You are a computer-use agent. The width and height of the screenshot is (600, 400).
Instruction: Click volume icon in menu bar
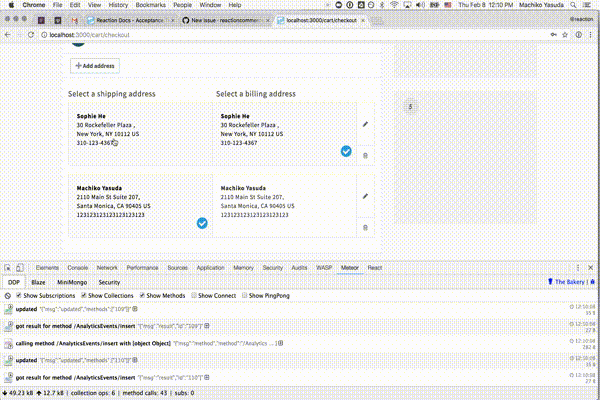[x=420, y=5]
